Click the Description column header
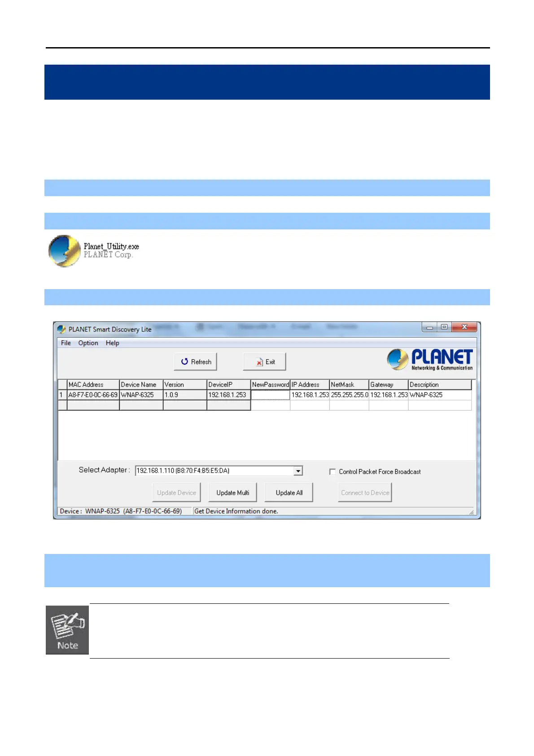This screenshot has height=756, width=534. 440,385
